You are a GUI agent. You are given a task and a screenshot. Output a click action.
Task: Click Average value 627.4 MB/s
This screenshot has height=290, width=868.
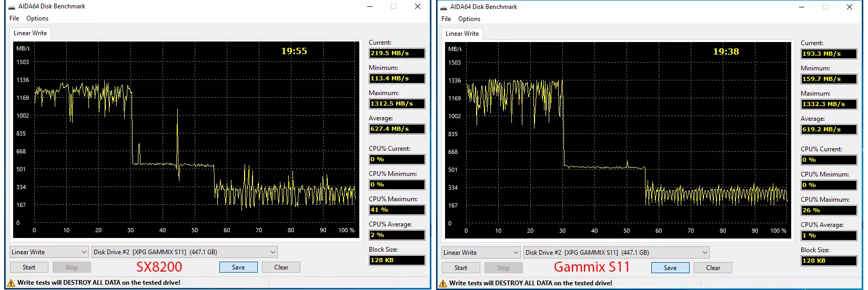click(397, 129)
